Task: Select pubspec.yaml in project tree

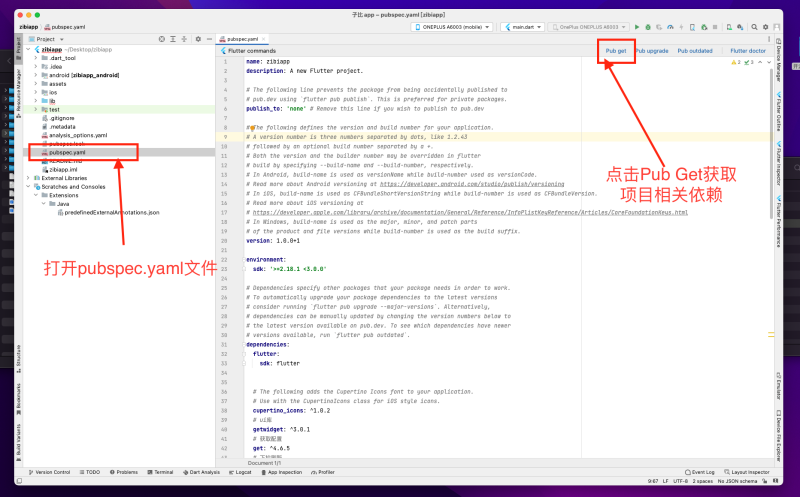Action: click(67, 153)
